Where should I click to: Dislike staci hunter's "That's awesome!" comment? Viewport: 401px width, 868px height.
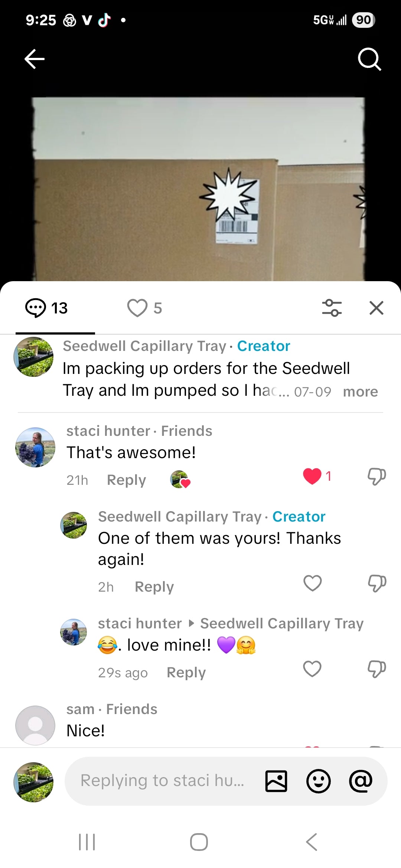point(376,476)
